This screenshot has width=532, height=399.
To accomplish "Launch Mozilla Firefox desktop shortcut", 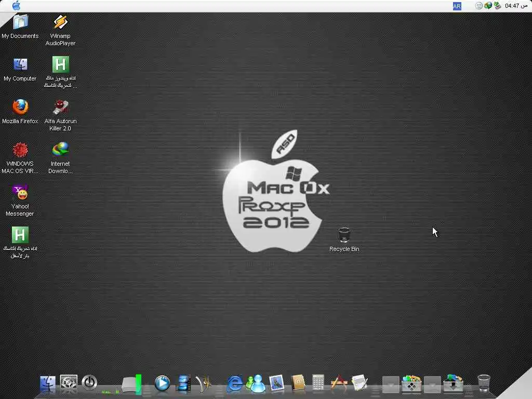I will point(20,107).
